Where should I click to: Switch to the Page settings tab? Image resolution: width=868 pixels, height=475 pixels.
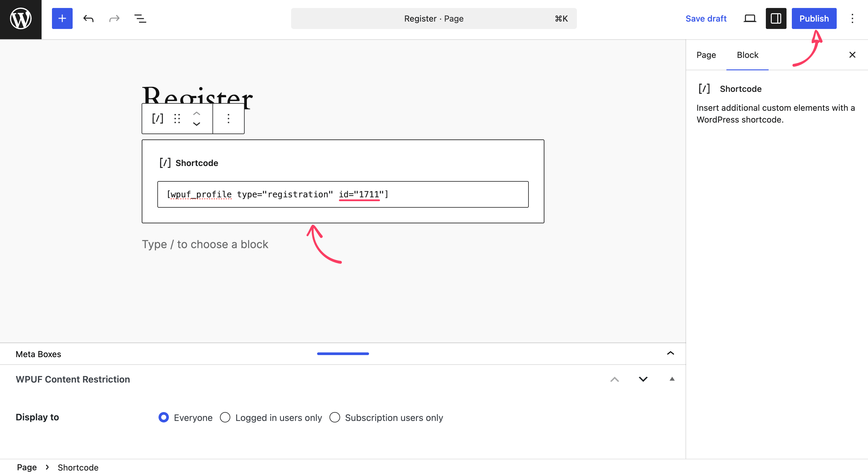pos(706,55)
